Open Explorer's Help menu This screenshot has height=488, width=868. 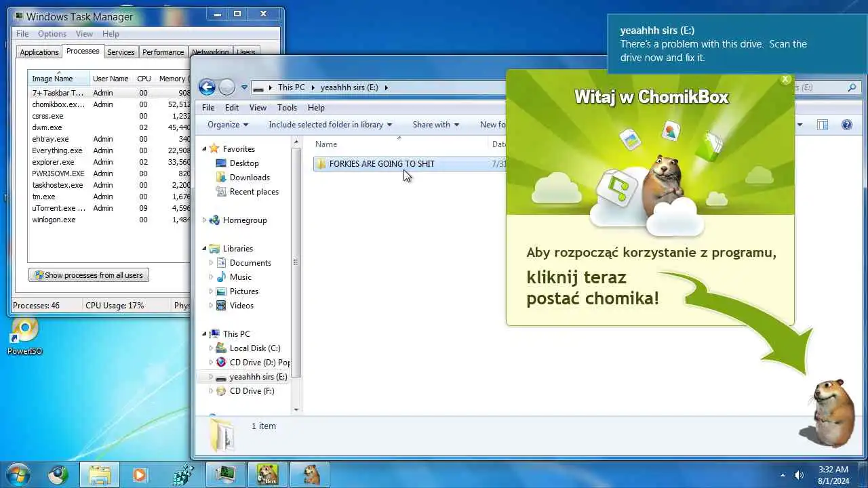[x=316, y=108]
